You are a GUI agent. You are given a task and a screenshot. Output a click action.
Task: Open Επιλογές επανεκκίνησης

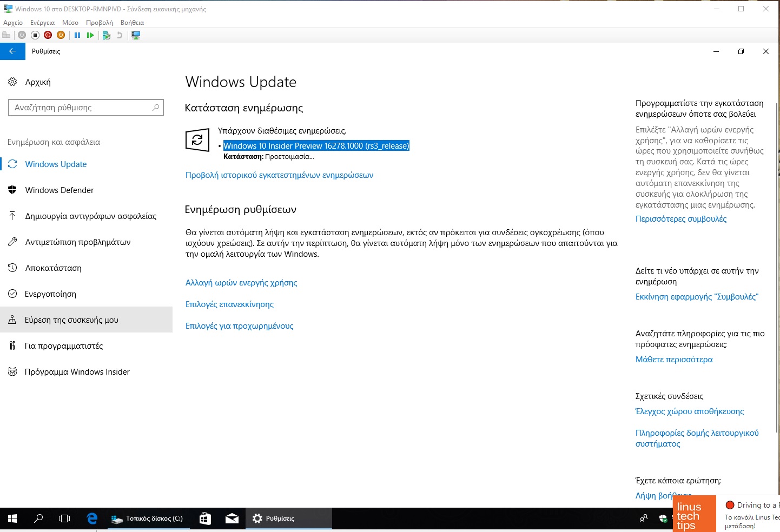pos(229,304)
